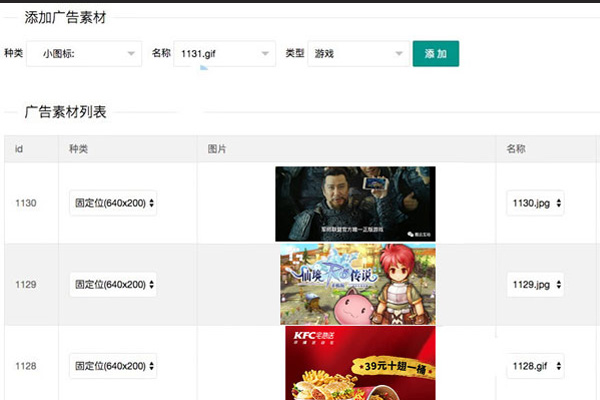Click the 名称 table column header
Viewport: 600px width, 400px height.
tap(516, 149)
